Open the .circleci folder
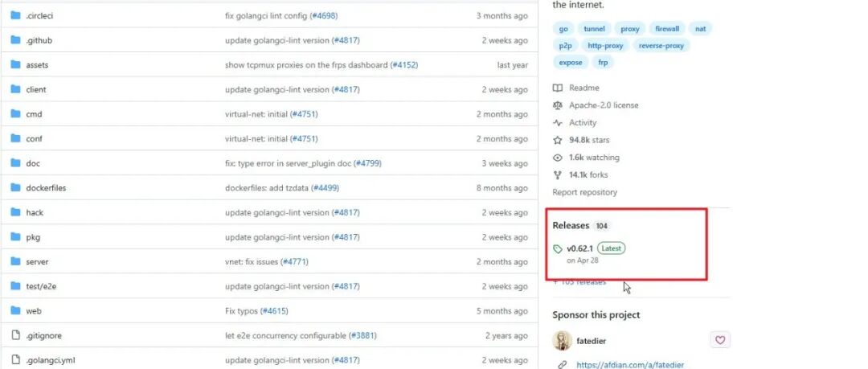 [39, 15]
